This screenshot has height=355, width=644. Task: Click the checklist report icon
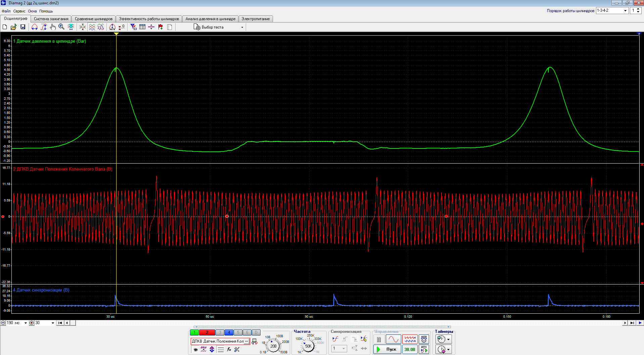tap(170, 27)
